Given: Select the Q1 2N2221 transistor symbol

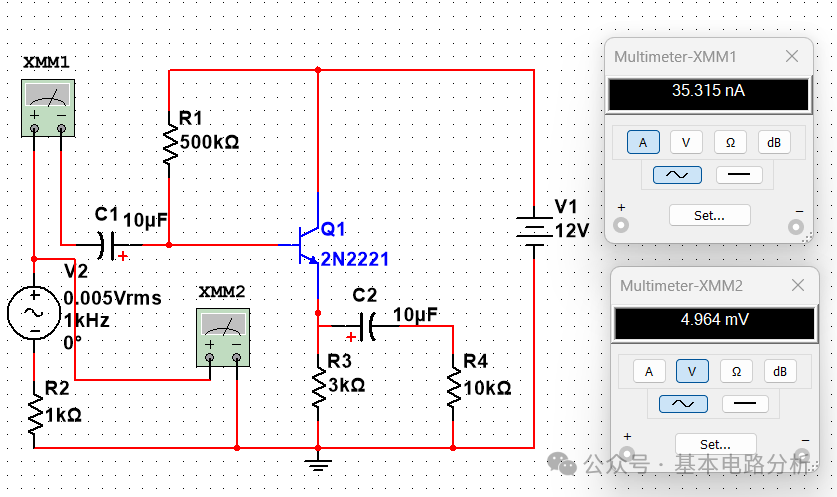Looking at the screenshot, I should click(309, 245).
